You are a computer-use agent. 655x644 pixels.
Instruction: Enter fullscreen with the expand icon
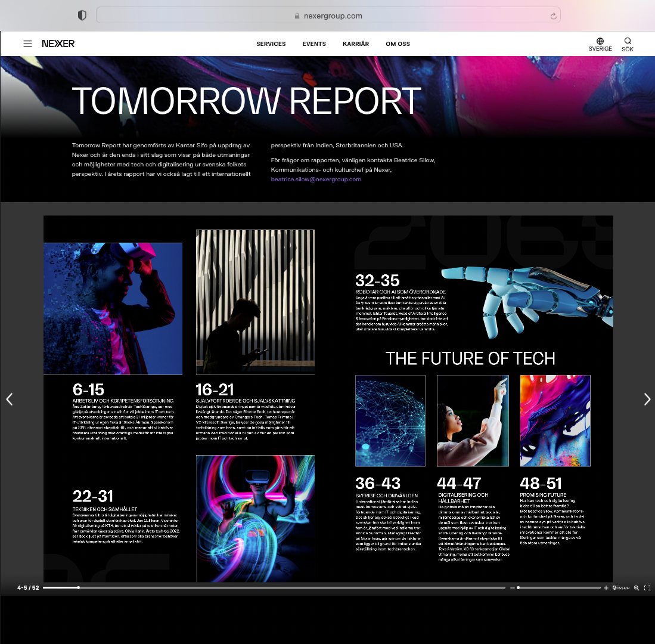647,587
